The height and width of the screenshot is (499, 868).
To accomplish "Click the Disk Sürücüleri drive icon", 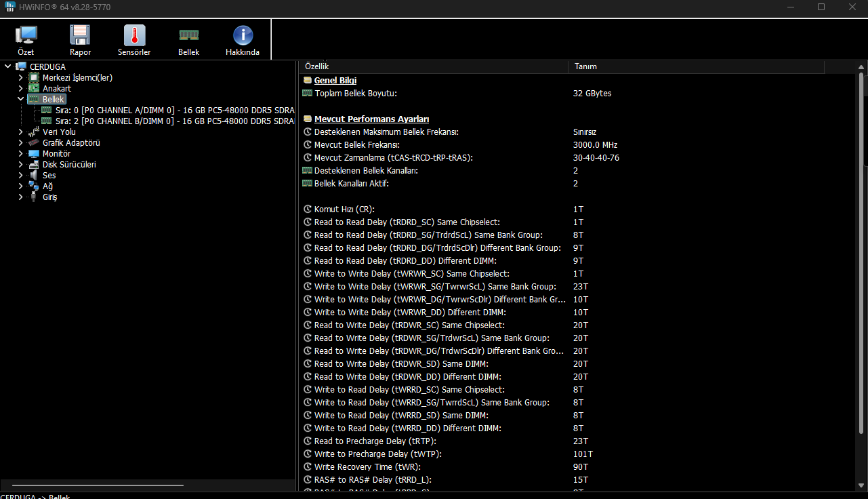I will coord(34,164).
